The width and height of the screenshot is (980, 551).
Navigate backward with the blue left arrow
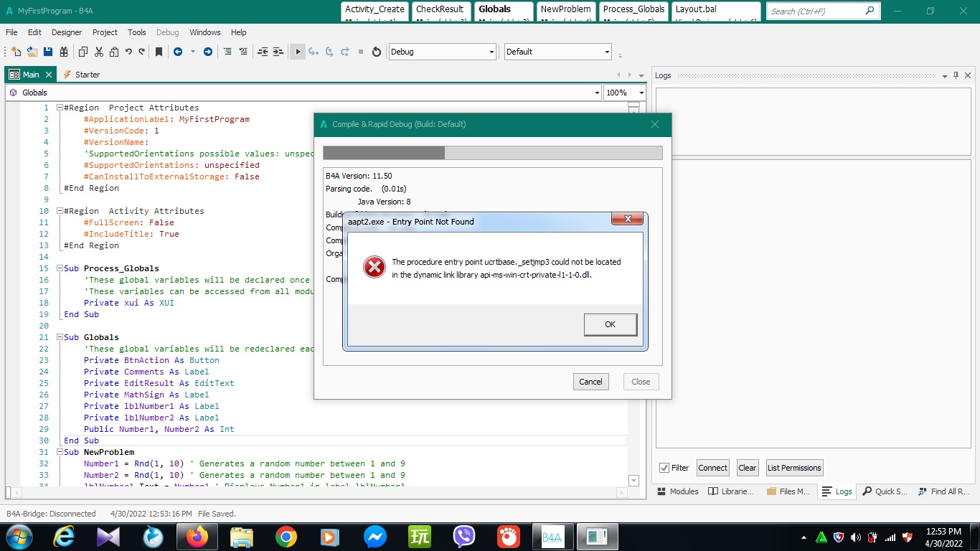pos(178,52)
